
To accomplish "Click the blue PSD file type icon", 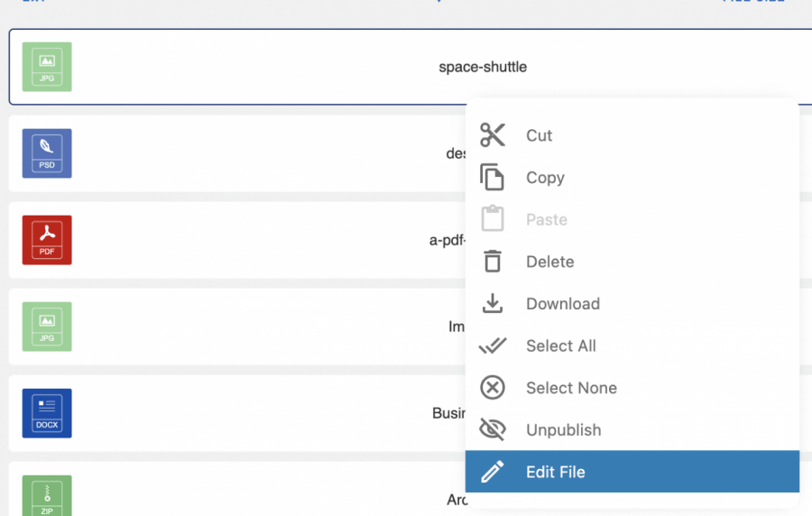I will (x=47, y=153).
